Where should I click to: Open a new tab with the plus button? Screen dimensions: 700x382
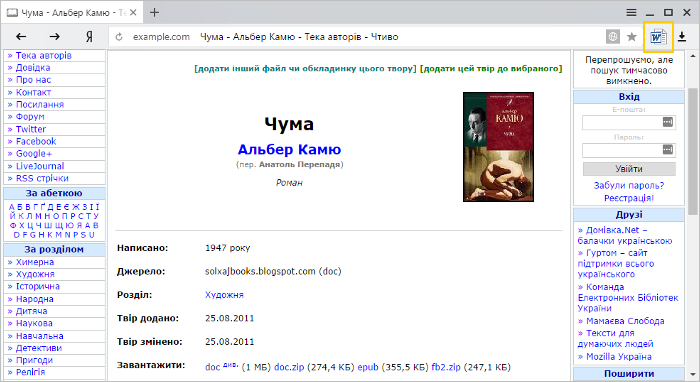pyautogui.click(x=154, y=12)
